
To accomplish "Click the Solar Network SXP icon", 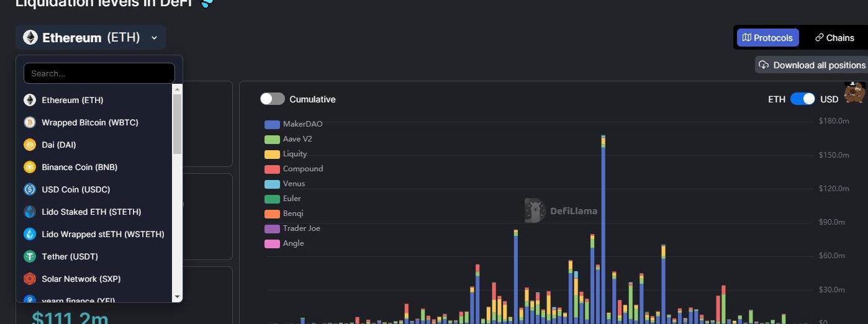I will pos(30,279).
